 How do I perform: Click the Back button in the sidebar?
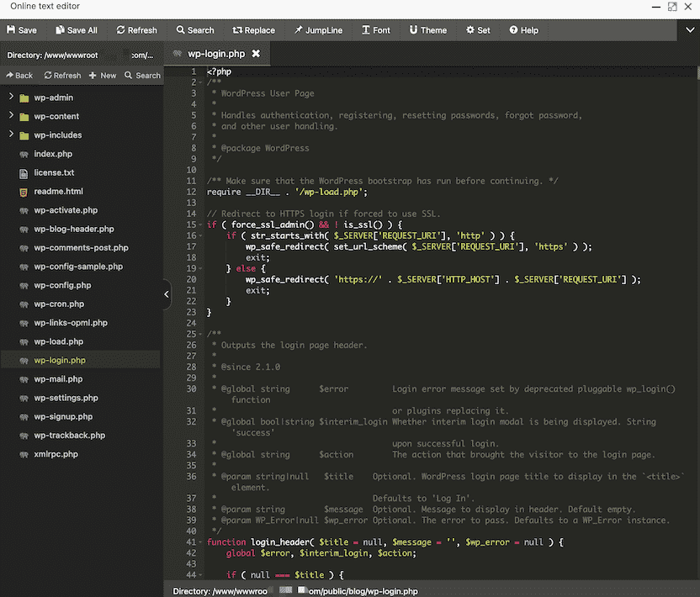(x=19, y=76)
